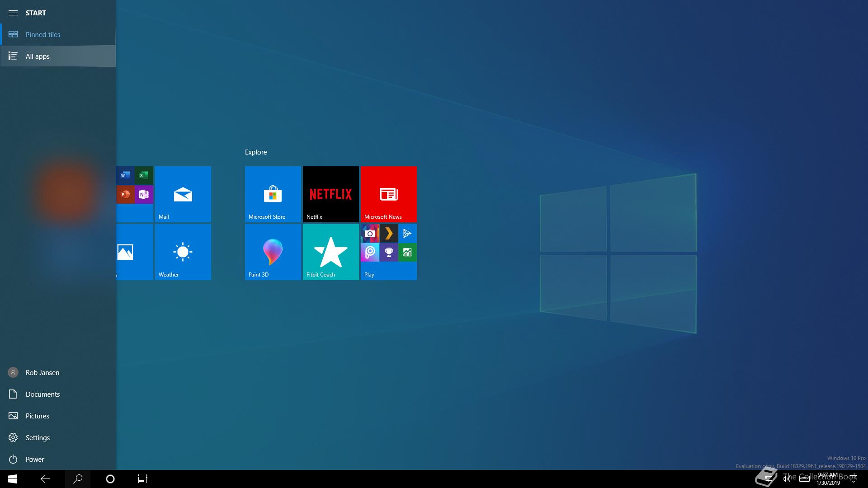Screen dimensions: 868x488
Task: Open the PicsArt icon in Play folder
Action: [370, 252]
